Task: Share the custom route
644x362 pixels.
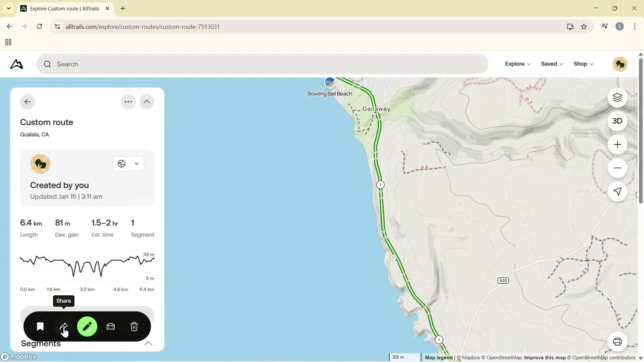Action: tap(63, 326)
